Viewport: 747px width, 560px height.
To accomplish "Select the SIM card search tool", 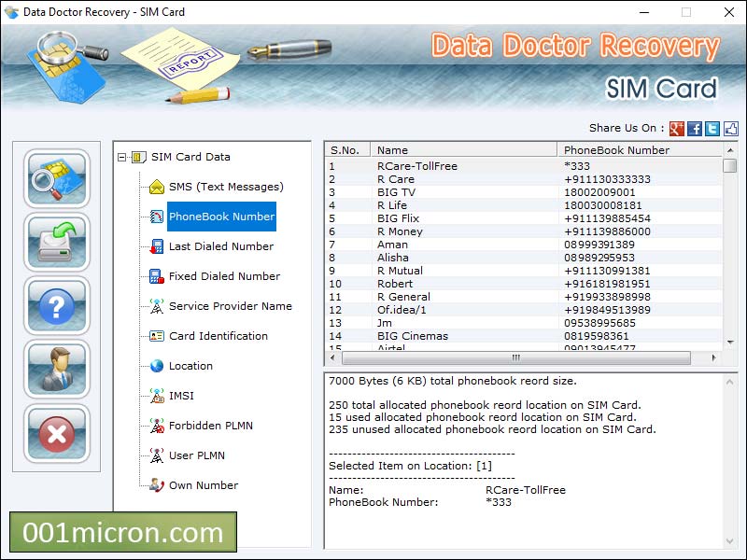I will click(56, 183).
